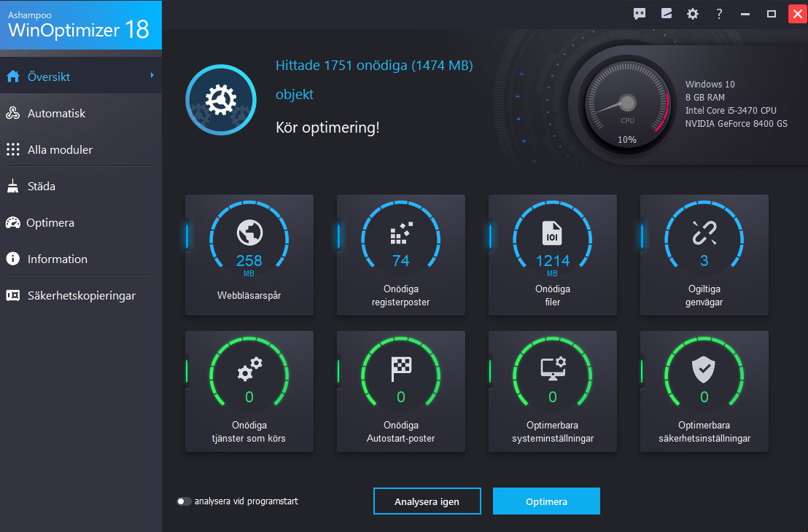This screenshot has width=808, height=532.
Task: Click the broken link icon for Ogiltiga genvägar
Action: 704,232
